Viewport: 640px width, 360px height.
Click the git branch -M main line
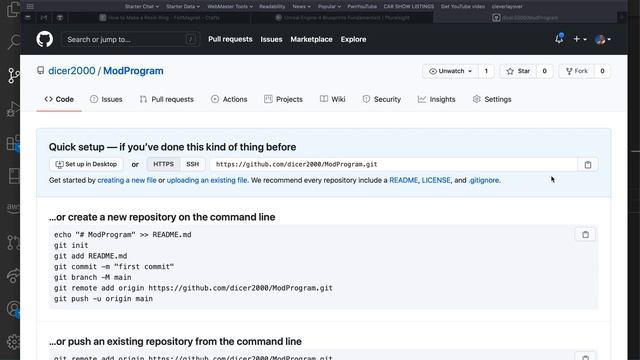click(x=93, y=277)
